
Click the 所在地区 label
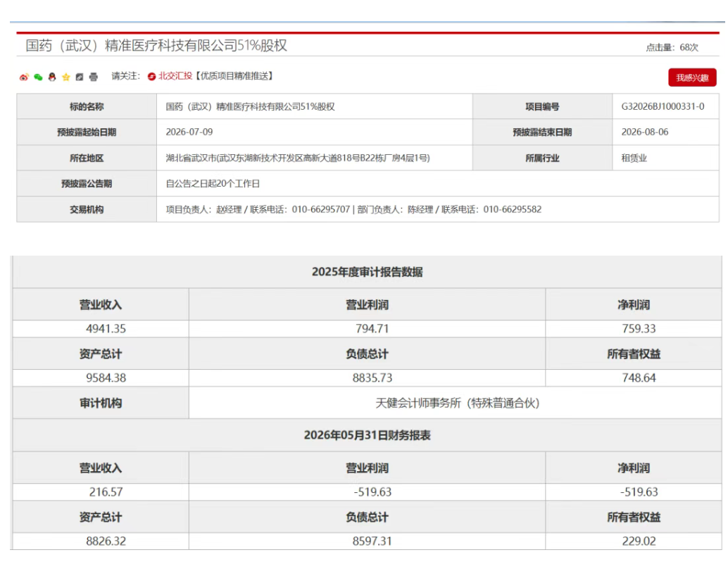[87, 158]
